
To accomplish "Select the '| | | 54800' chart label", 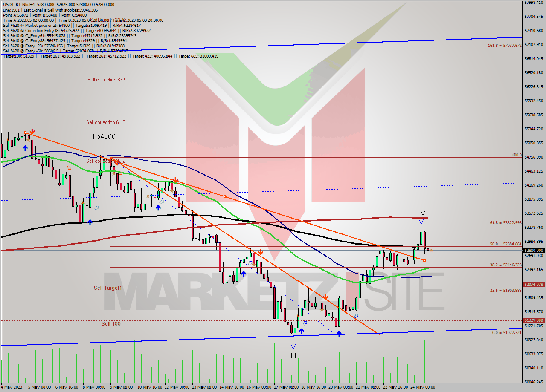I will click(x=100, y=136).
